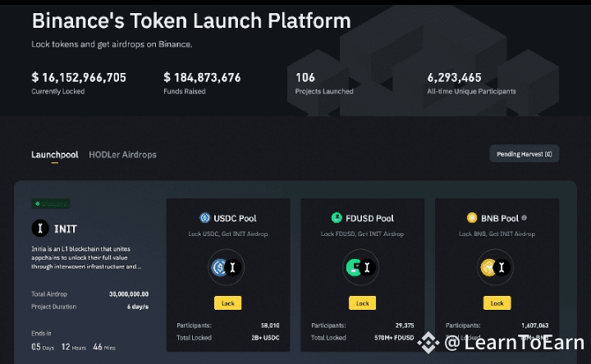Click the Total Airdrop value 30,000,000.00
This screenshot has width=591, height=364.
tap(129, 294)
